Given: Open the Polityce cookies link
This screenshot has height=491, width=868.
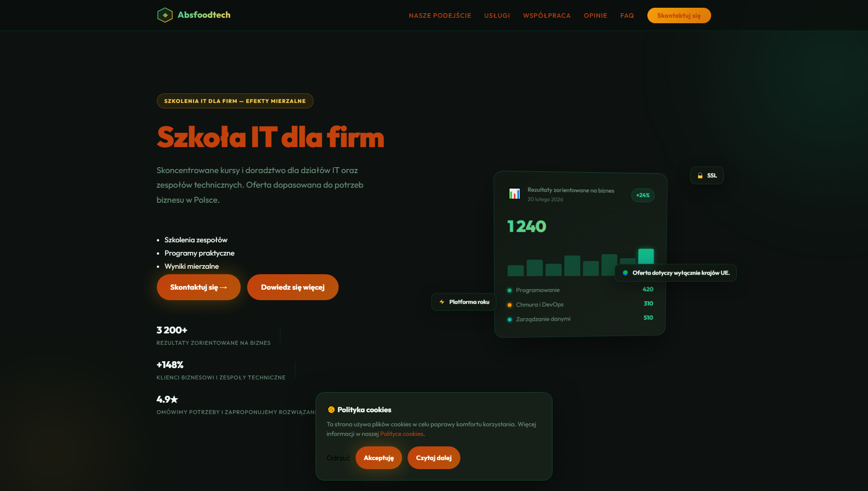Looking at the screenshot, I should coord(402,434).
